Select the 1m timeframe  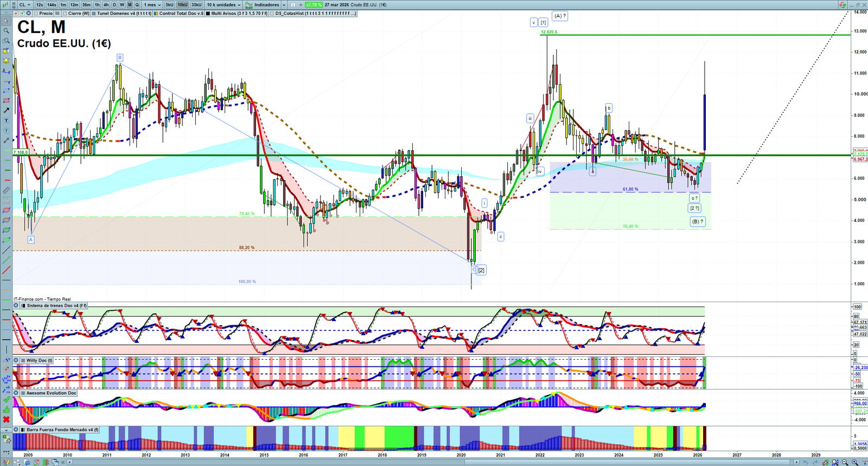coord(63,5)
